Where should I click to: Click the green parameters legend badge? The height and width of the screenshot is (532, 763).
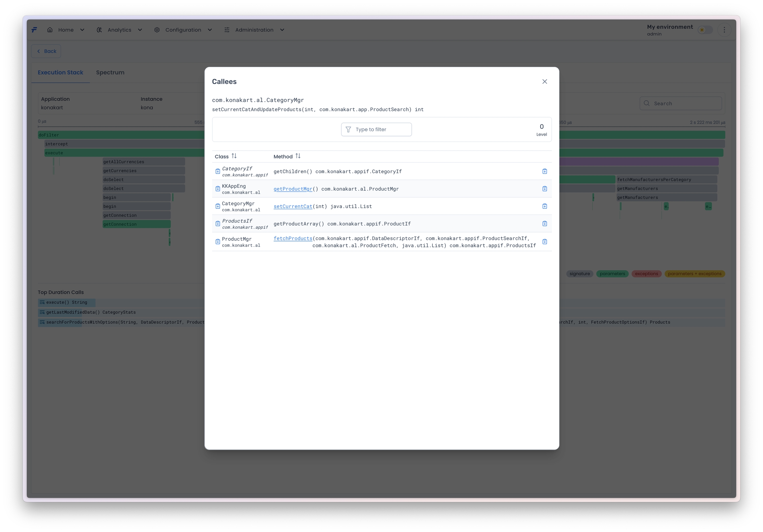(612, 274)
